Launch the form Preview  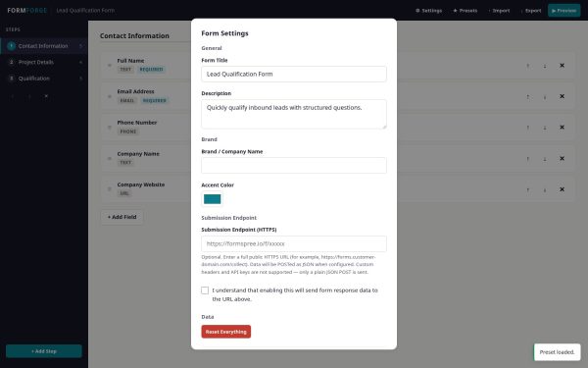point(564,11)
